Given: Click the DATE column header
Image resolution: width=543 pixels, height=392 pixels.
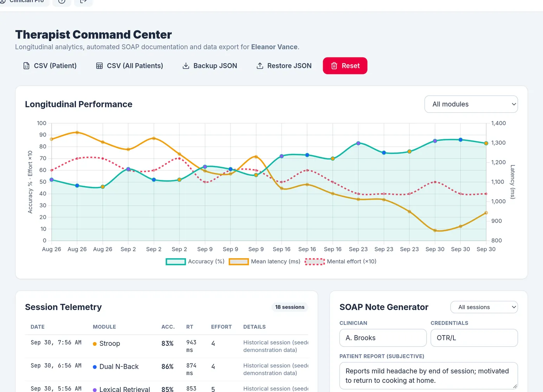Looking at the screenshot, I should pos(38,327).
